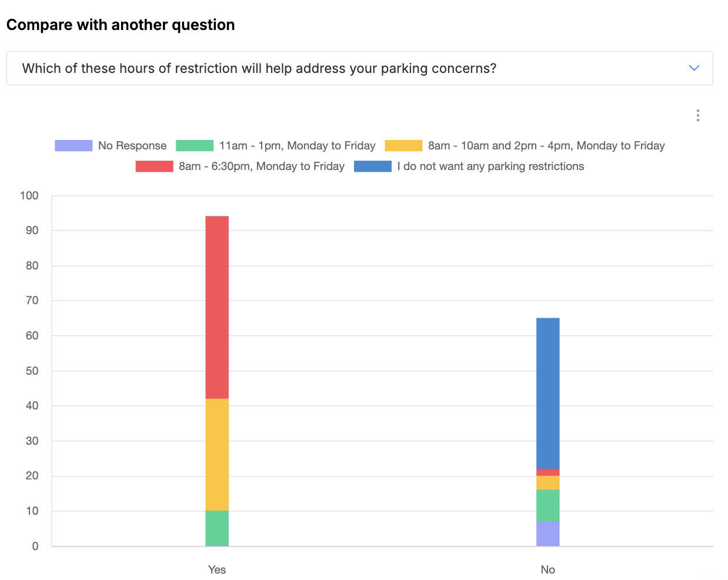Hide '8am - 6:30pm, Monday to Friday' label

[x=262, y=166]
